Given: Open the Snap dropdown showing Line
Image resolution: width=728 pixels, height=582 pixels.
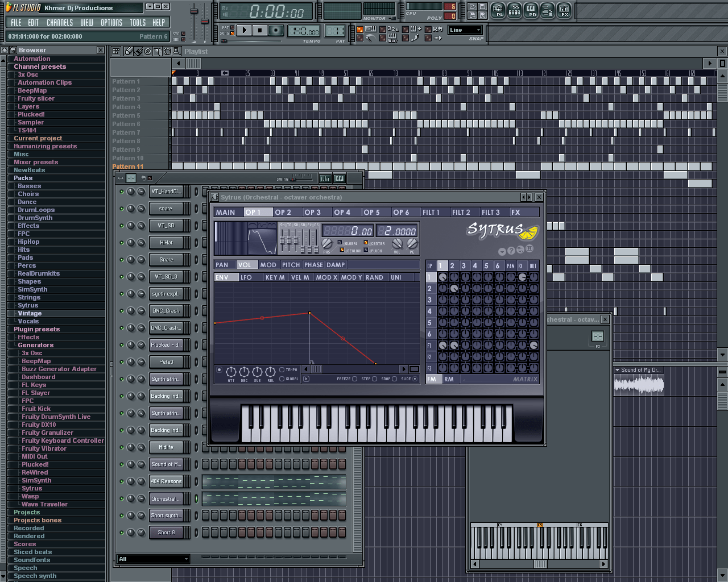Looking at the screenshot, I should (465, 30).
